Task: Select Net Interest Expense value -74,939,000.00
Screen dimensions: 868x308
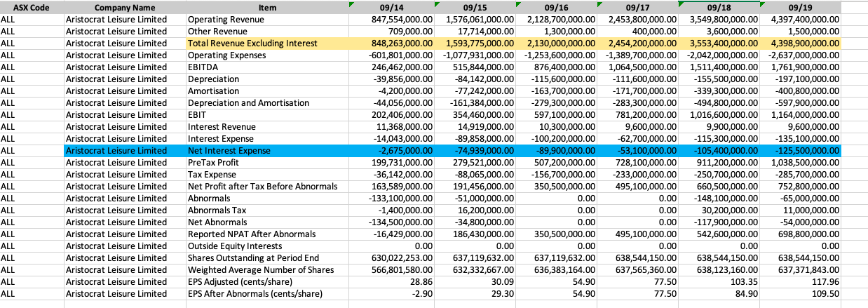Action: tap(475, 151)
